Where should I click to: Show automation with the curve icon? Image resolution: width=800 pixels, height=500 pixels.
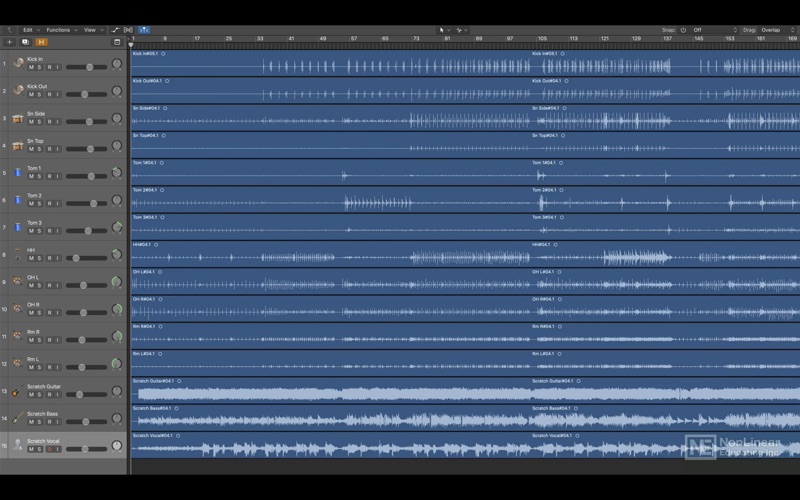coord(115,30)
